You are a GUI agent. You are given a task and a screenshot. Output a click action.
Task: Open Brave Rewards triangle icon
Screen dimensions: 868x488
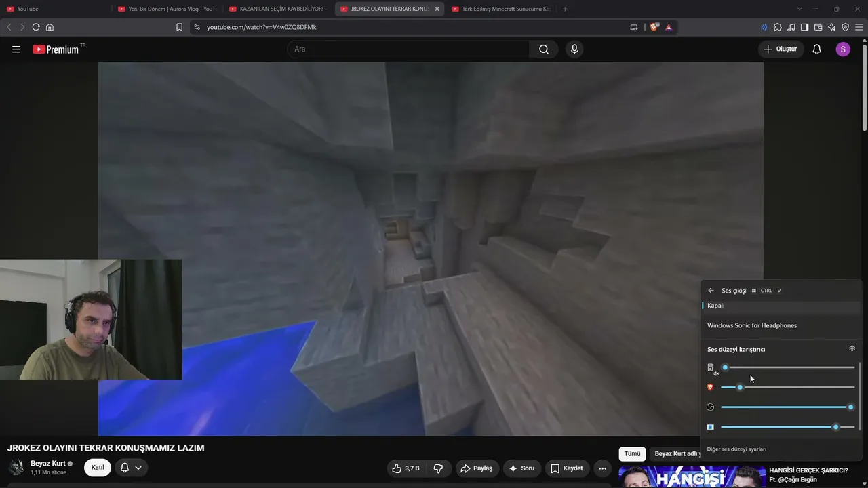669,27
